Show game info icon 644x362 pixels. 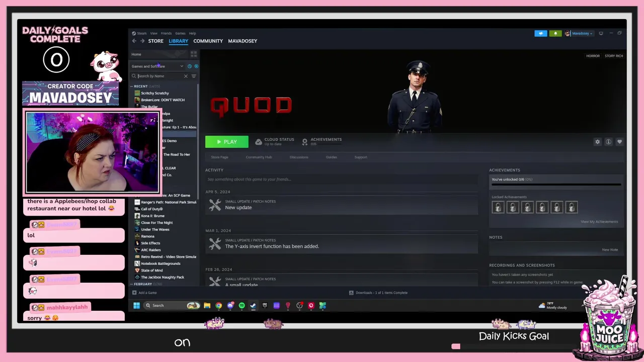tap(608, 142)
